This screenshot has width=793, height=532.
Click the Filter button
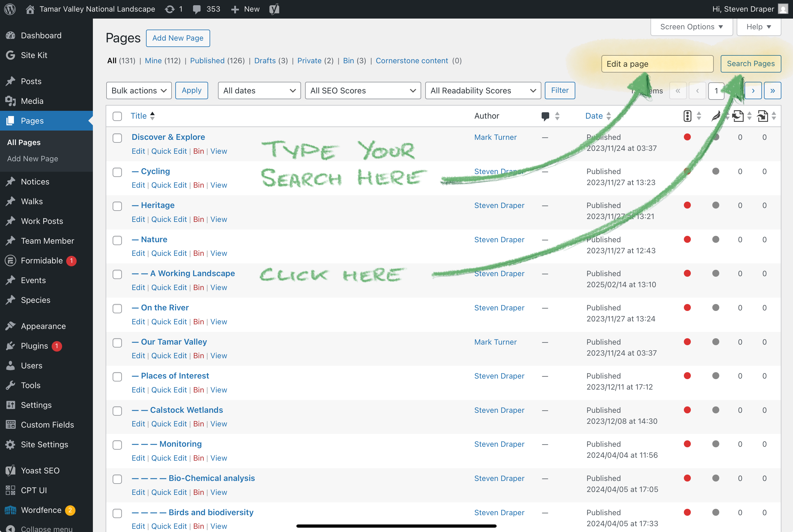560,90
